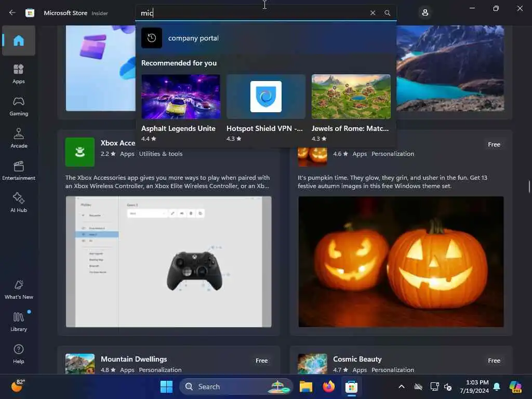Click the Hotspot Shield VPN title
The image size is (532, 399).
(x=264, y=129)
